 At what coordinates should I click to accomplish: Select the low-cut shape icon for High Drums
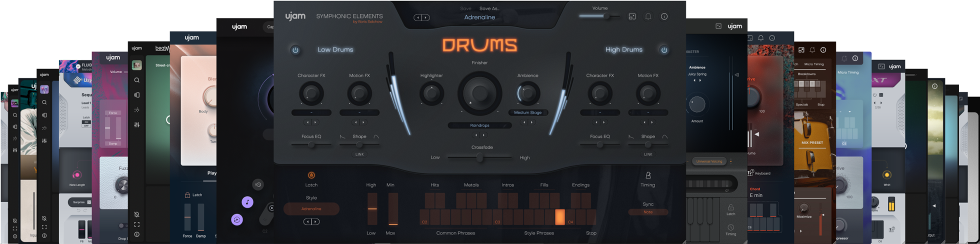(631, 136)
